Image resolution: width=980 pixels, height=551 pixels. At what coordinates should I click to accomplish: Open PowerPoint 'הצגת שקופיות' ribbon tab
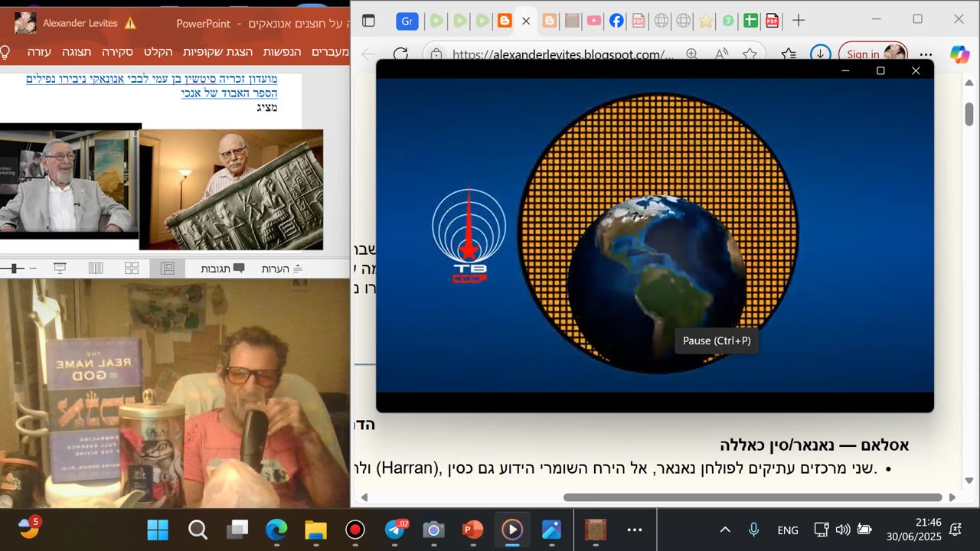(x=217, y=52)
